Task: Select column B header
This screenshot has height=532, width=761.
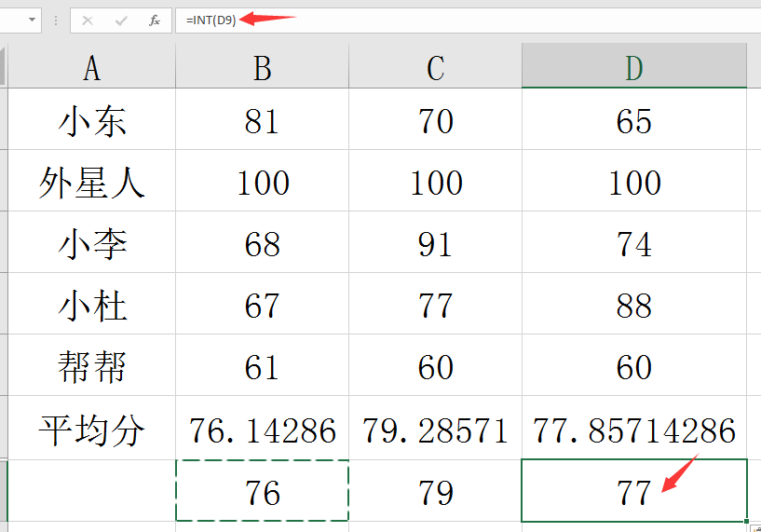Action: click(262, 66)
